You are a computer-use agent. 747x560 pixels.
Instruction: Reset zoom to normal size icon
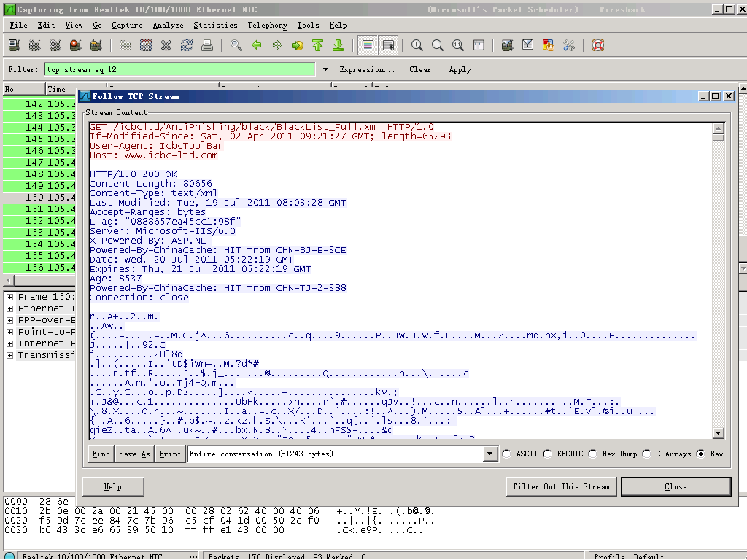(458, 45)
